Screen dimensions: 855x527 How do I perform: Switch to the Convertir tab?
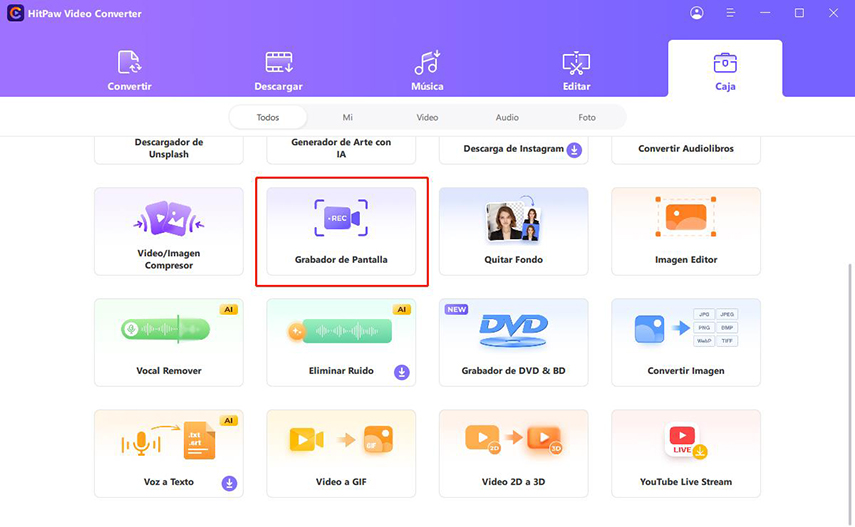click(129, 70)
